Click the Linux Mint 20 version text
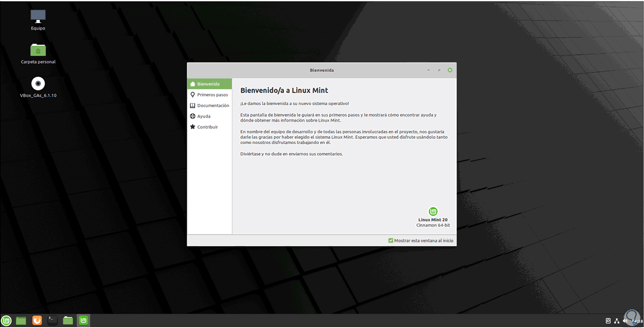 pos(433,220)
